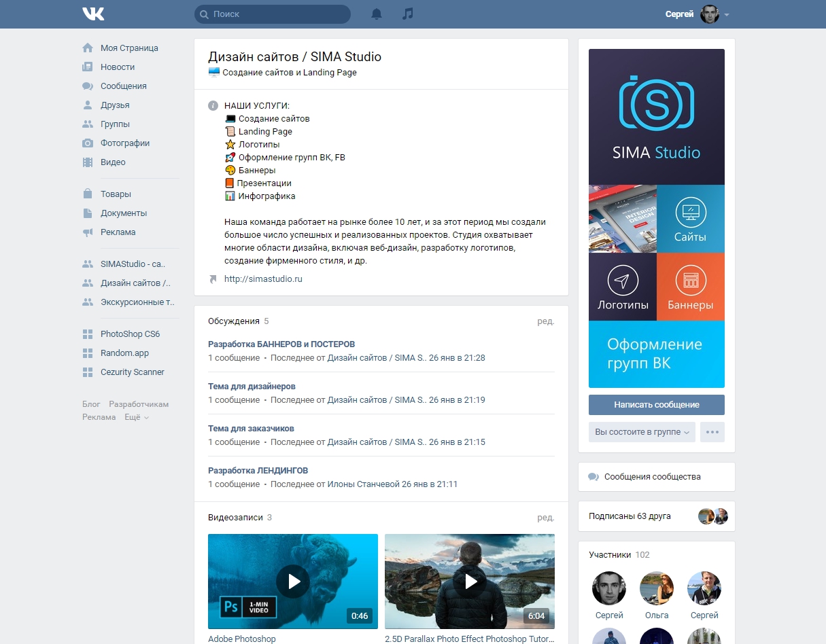Open the Adobe Photoshop video title link
Viewport: 826px width, 644px height.
[242, 639]
